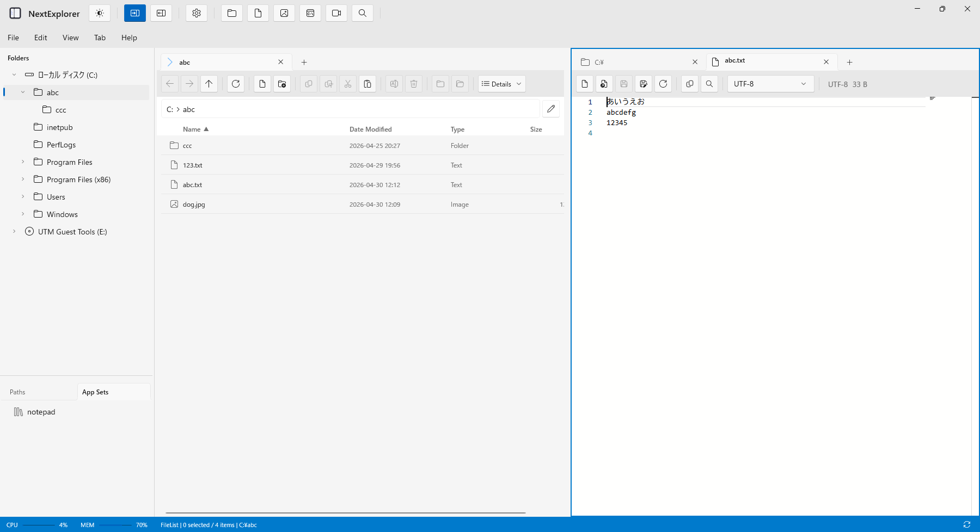Go up to the parent folder
The width and height of the screenshot is (980, 532).
tap(209, 84)
